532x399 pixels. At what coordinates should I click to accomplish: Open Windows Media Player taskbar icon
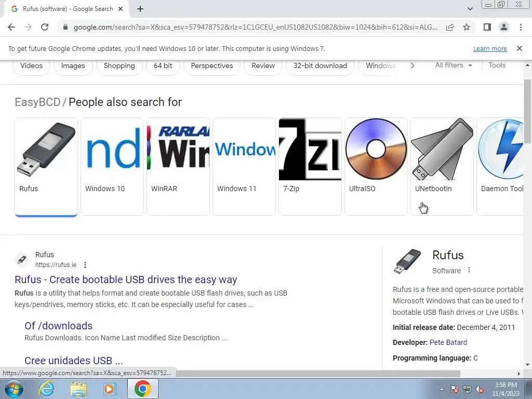[x=110, y=389]
